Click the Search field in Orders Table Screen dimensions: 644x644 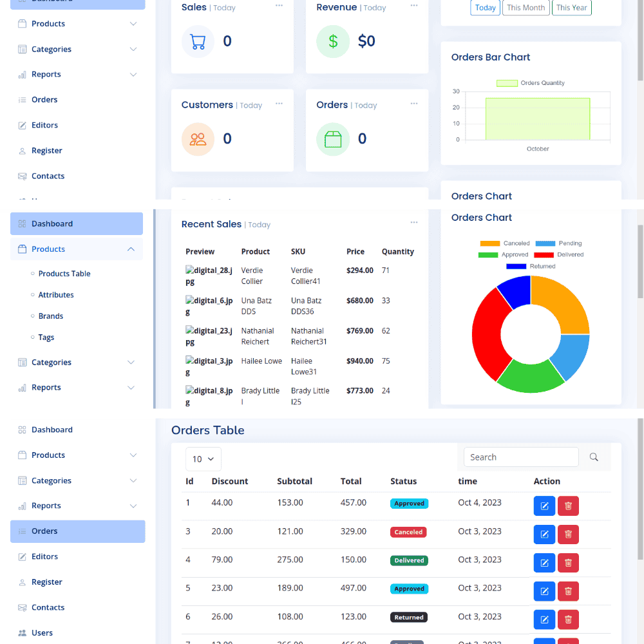pyautogui.click(x=520, y=457)
